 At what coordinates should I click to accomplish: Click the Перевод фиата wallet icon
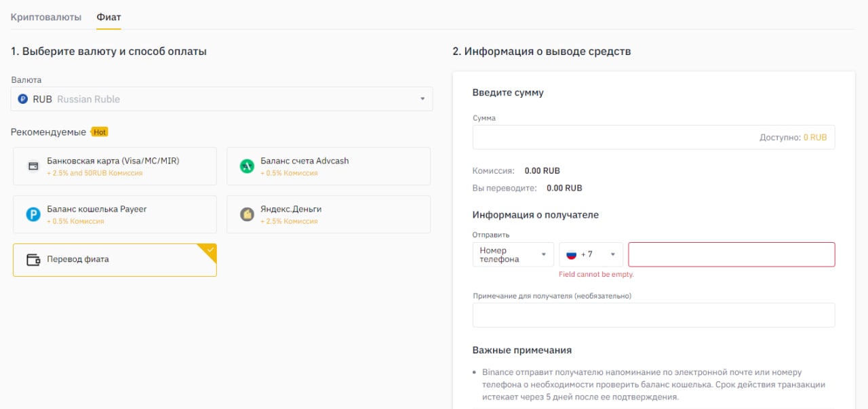pos(33,260)
